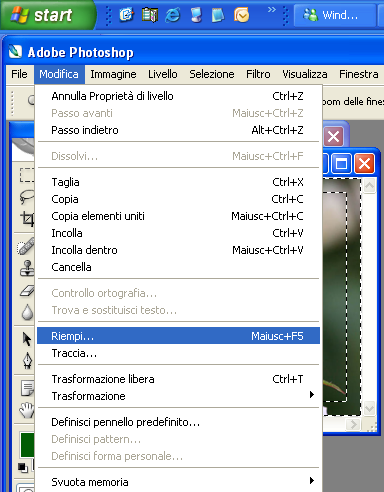This screenshot has height=492, width=384.
Task: Pick the Healing Brush tool
Action: coord(27,246)
